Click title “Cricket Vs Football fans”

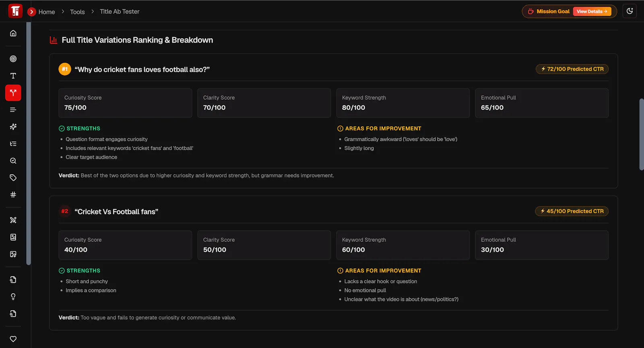(x=116, y=212)
